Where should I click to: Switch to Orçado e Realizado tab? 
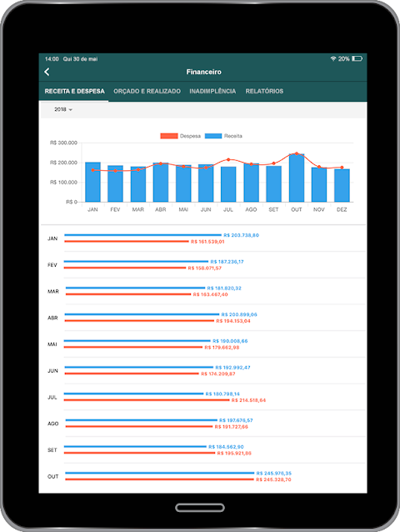click(x=147, y=91)
